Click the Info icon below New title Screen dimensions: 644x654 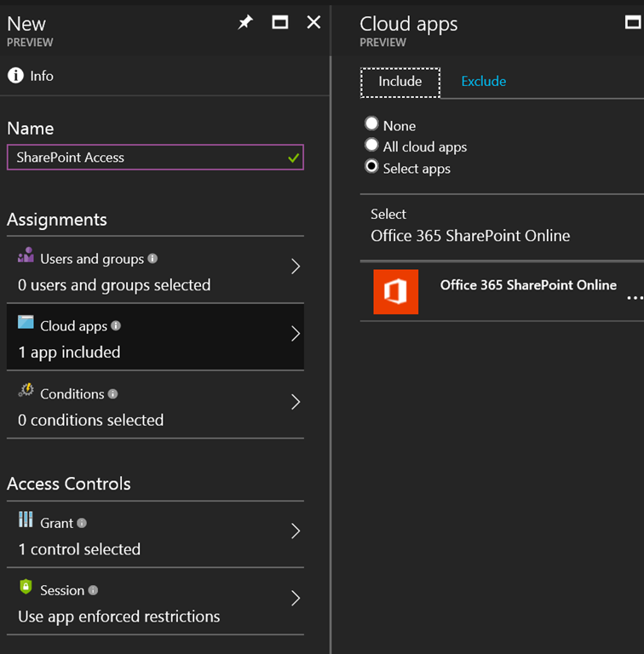pos(15,76)
